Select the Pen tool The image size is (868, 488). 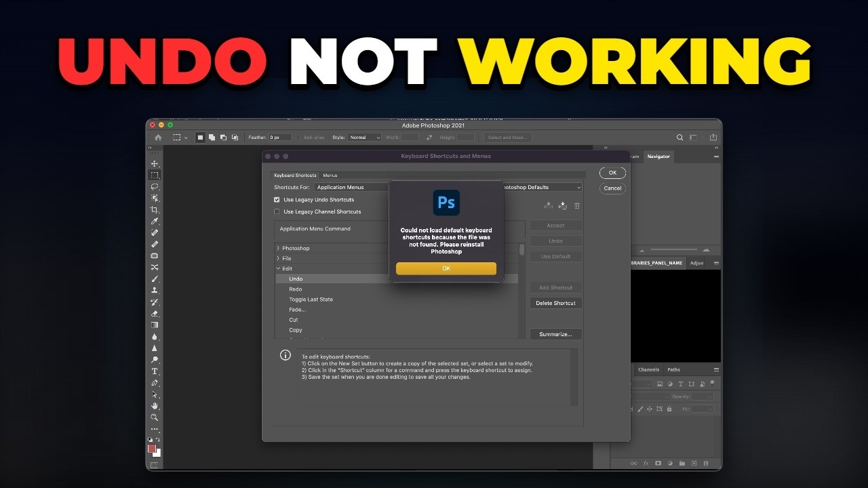tap(155, 383)
